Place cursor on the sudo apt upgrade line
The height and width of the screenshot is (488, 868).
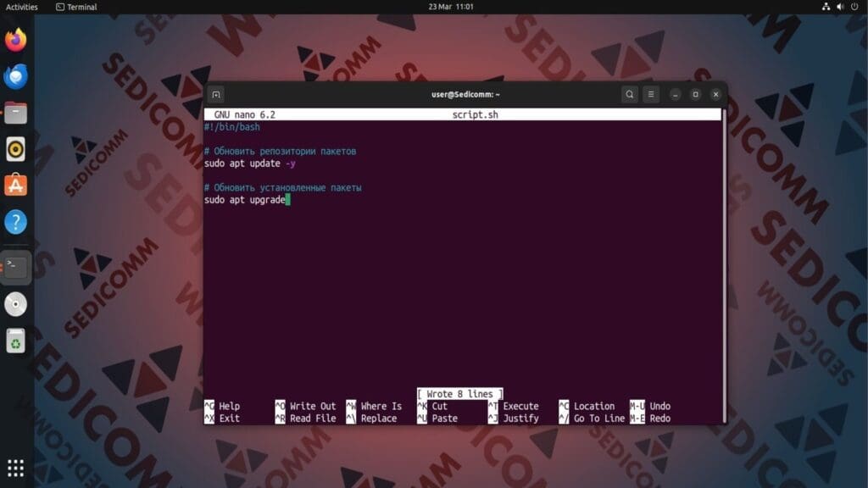click(246, 200)
